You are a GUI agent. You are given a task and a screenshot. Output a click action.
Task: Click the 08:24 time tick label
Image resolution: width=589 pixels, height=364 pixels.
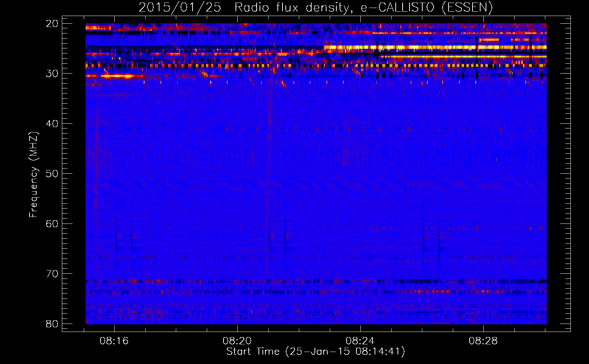[x=360, y=341]
